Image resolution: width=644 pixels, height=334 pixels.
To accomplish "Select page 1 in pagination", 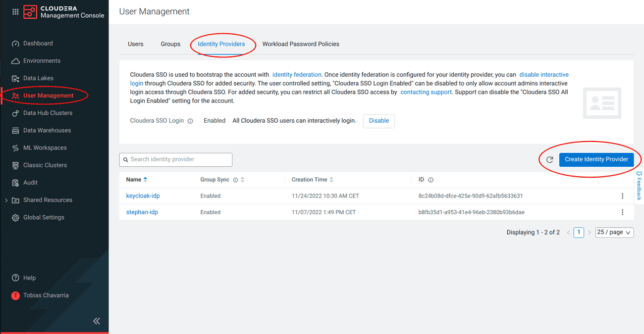I will [x=579, y=233].
